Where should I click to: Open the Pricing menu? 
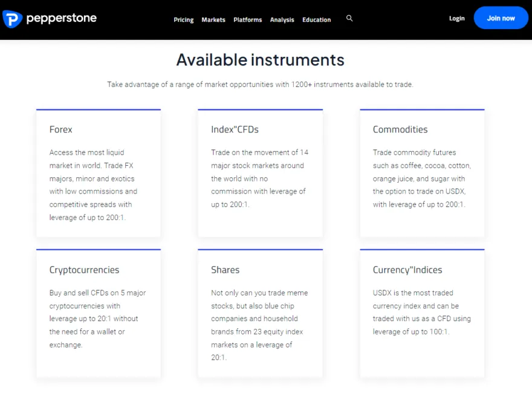pos(183,20)
